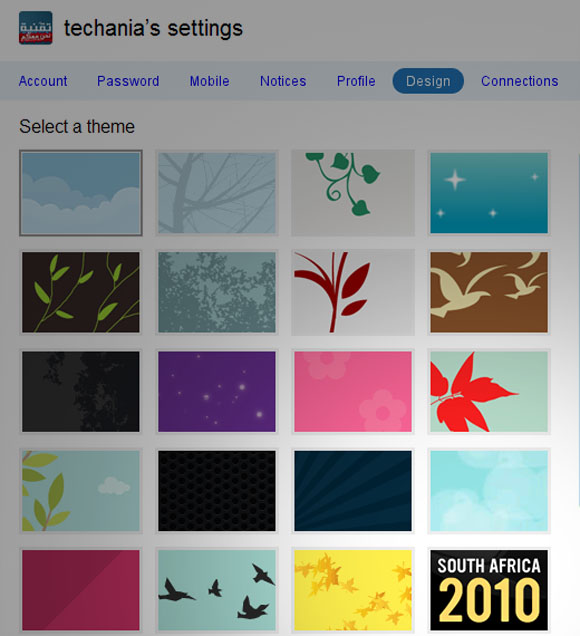
Task: Select the teal sparkling stars theme
Action: click(x=489, y=193)
